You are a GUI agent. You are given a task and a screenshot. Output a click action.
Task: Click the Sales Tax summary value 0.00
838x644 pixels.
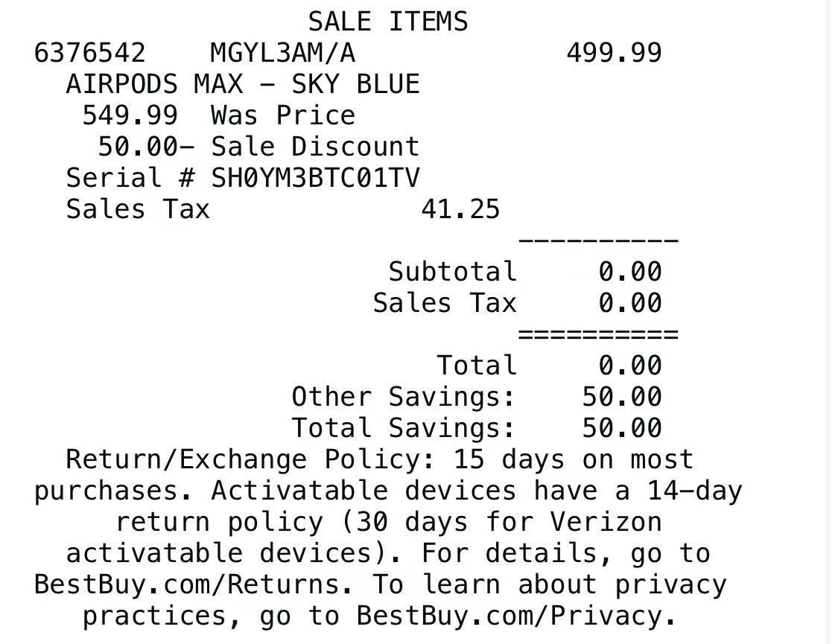tap(630, 304)
